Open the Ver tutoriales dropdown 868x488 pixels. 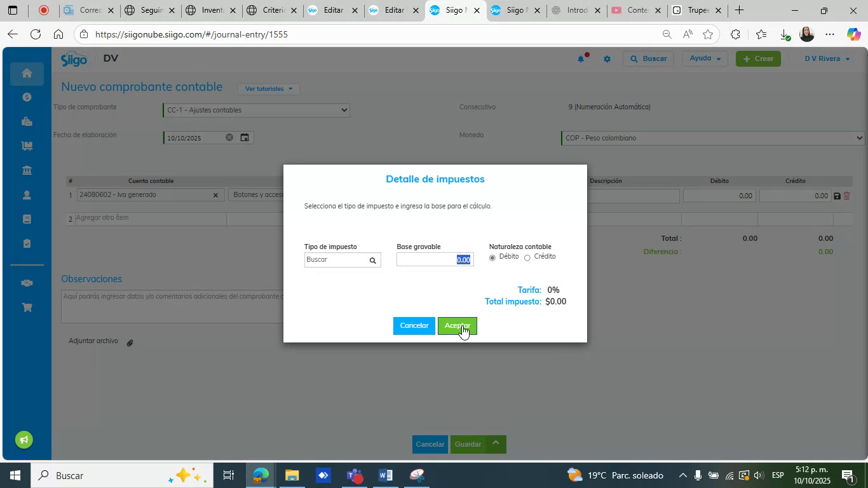click(x=268, y=88)
